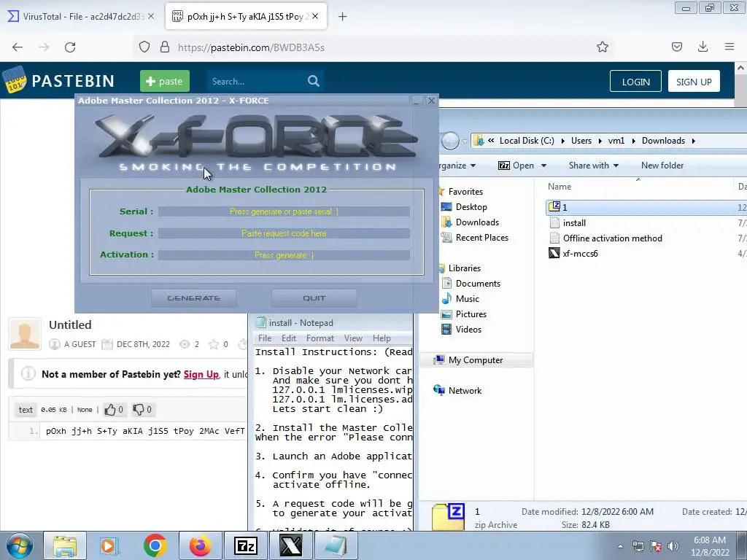The image size is (747, 560).
Task: Switch to 7-Zip in the taskbar
Action: 246,545
